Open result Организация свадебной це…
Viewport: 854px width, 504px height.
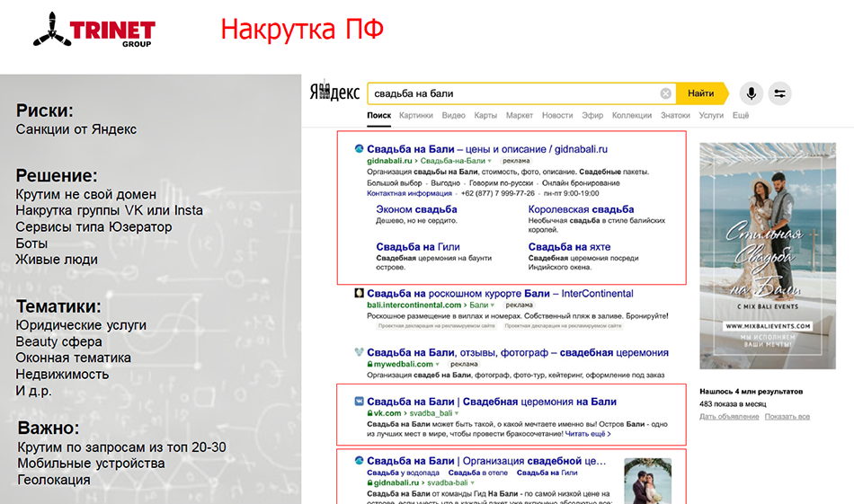click(x=485, y=461)
